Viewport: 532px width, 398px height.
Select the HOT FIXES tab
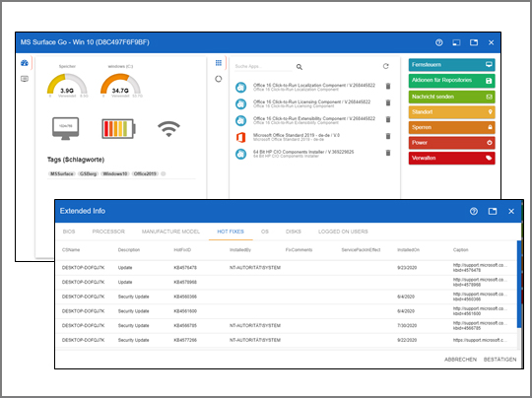point(231,232)
